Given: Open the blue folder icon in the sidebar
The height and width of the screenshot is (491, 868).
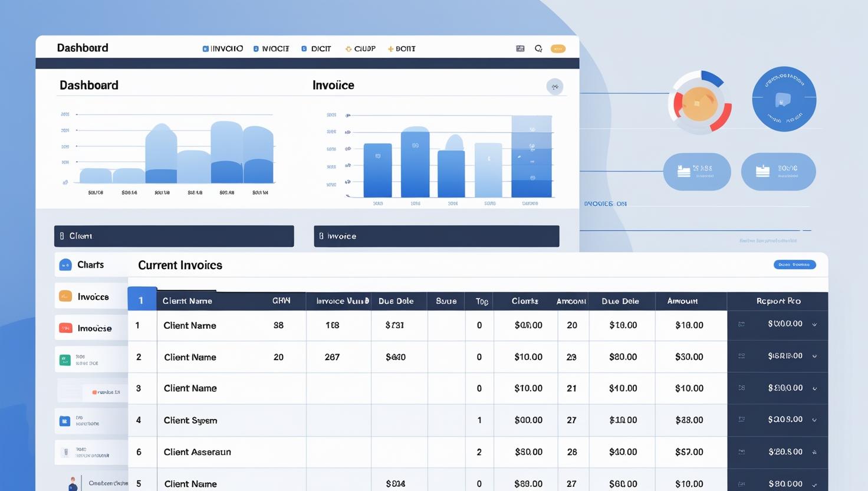Looking at the screenshot, I should click(x=65, y=421).
